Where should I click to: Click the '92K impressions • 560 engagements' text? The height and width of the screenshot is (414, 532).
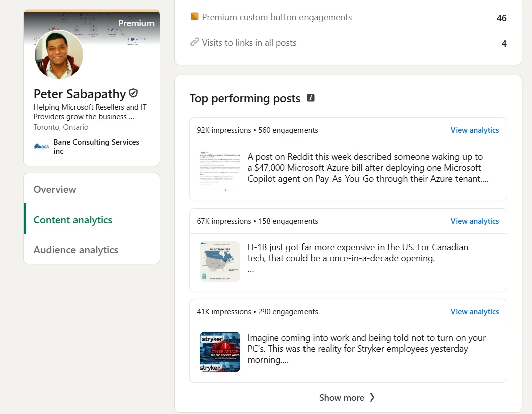pyautogui.click(x=257, y=130)
